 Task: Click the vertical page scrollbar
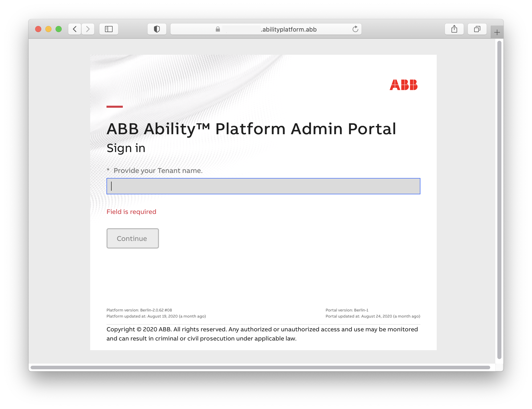click(499, 200)
